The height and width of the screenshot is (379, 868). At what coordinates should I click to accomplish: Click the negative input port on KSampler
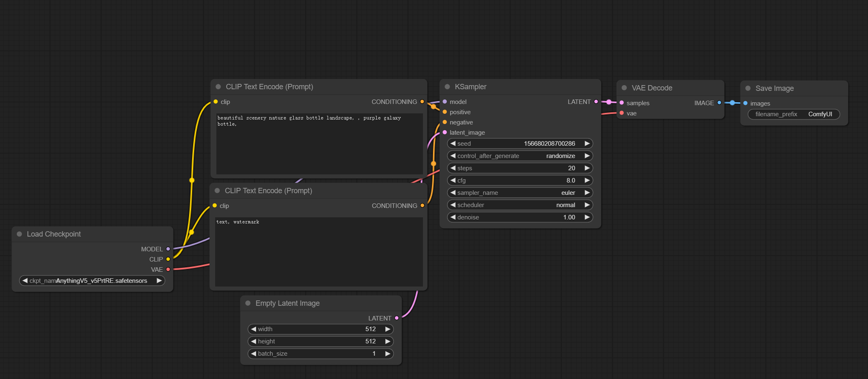[x=445, y=122]
